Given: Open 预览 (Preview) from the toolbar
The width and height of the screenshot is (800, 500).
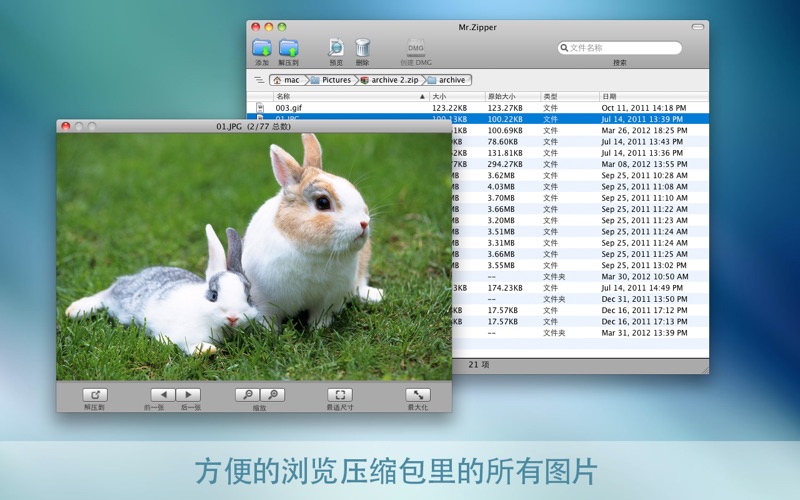Looking at the screenshot, I should [x=336, y=48].
